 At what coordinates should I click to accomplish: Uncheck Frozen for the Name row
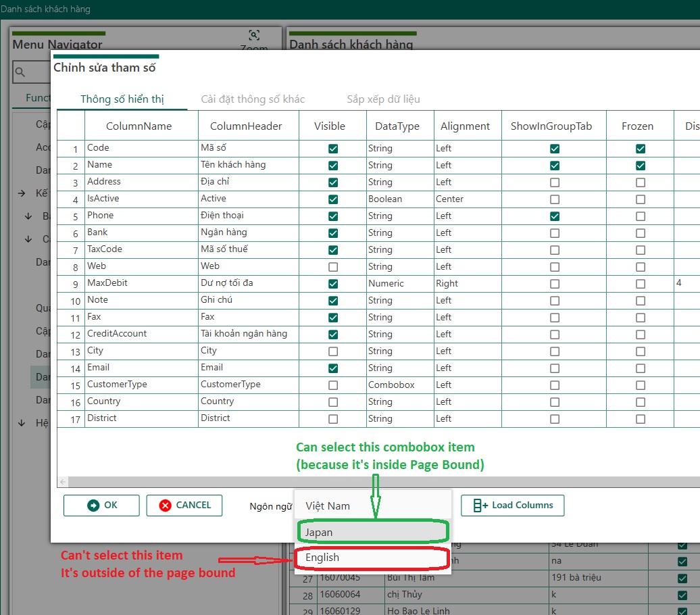coord(640,166)
